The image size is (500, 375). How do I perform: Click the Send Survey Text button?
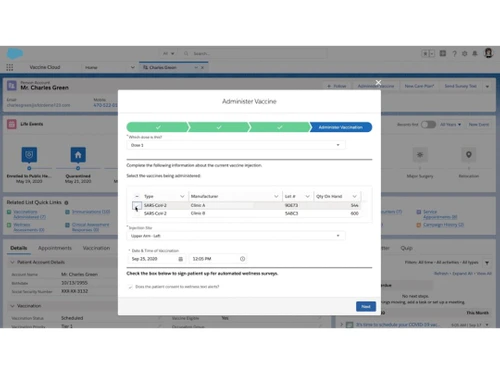pos(460,86)
